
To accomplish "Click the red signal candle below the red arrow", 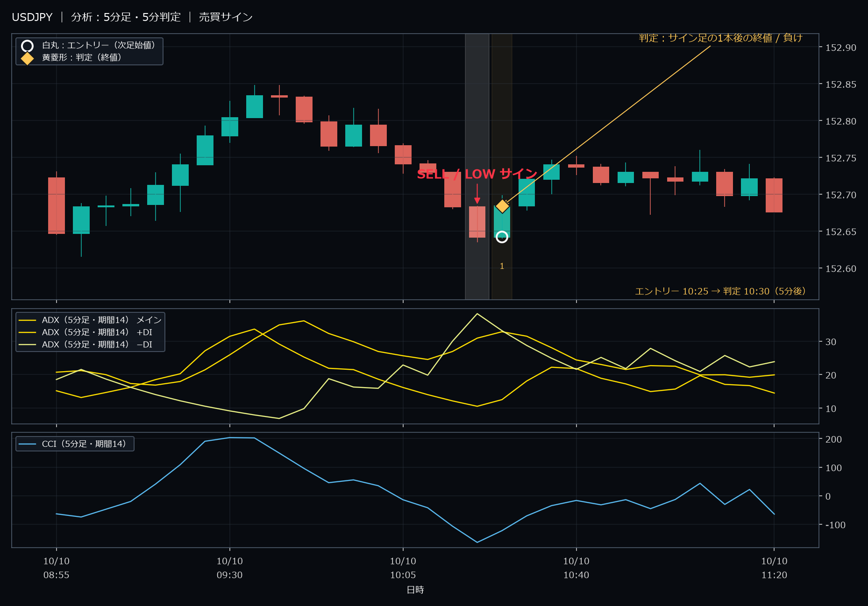I will pos(477,222).
